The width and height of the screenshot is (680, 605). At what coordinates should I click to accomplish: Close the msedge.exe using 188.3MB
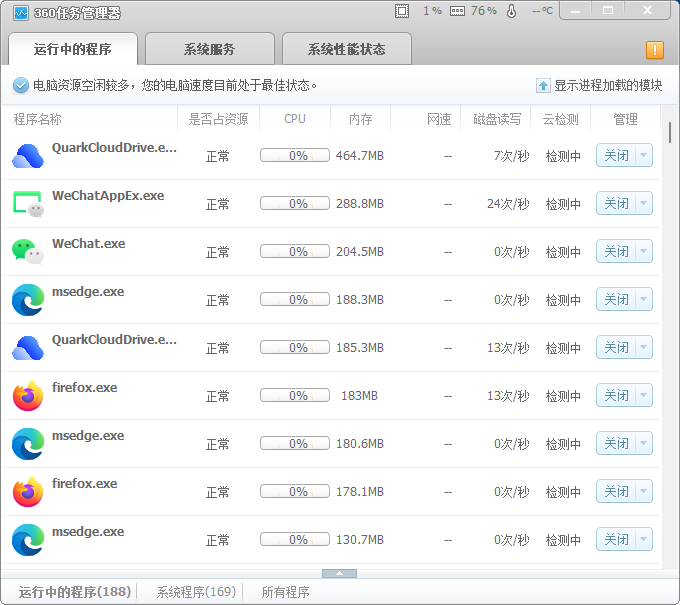point(616,299)
